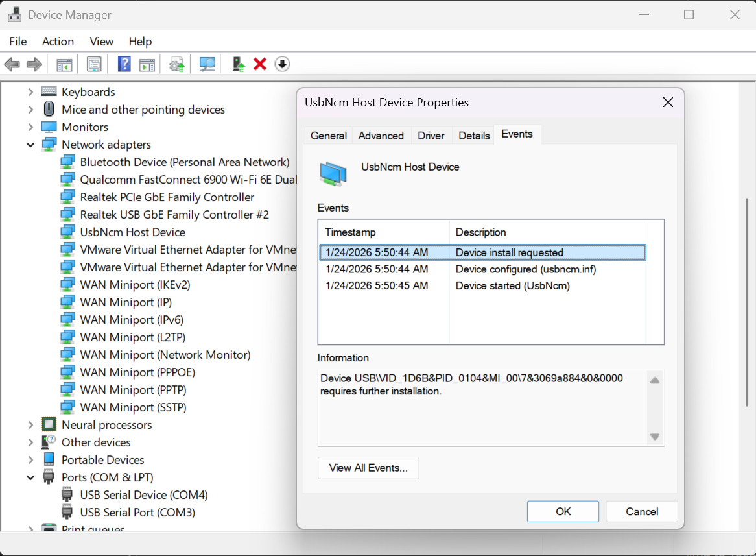Switch to the Driver tab
The width and height of the screenshot is (756, 556).
[431, 136]
